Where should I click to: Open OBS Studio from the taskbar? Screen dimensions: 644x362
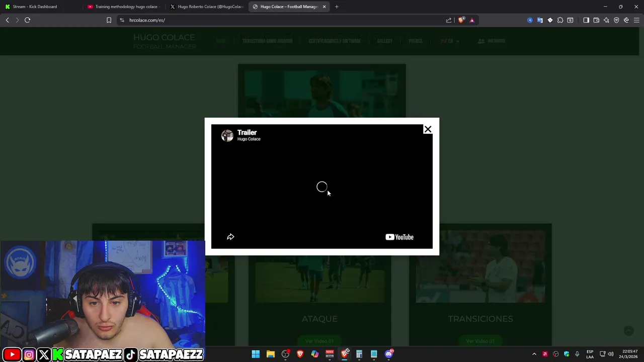click(285, 354)
